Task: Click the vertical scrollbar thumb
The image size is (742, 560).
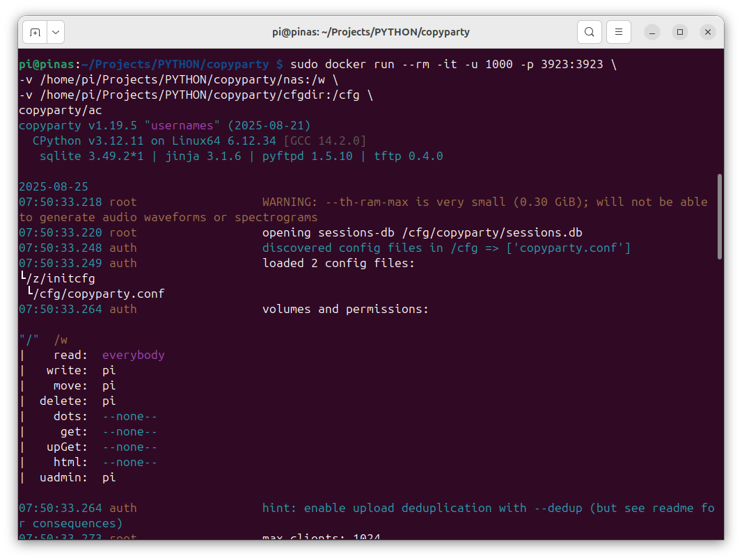Action: click(x=719, y=216)
